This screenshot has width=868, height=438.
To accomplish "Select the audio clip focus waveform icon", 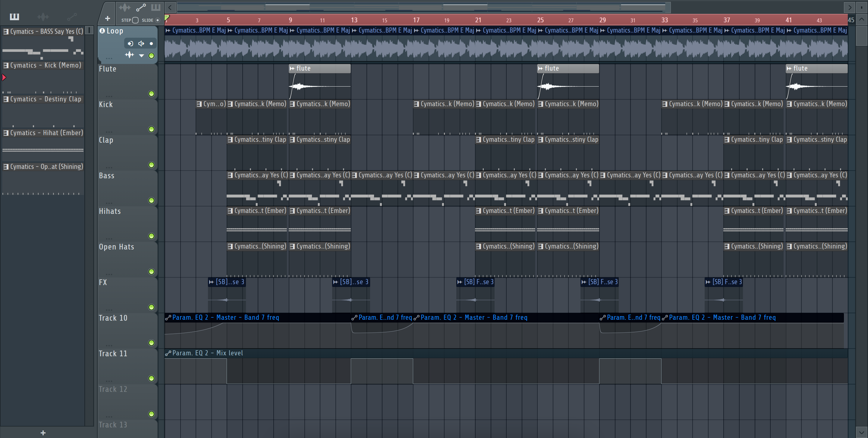I will (124, 8).
